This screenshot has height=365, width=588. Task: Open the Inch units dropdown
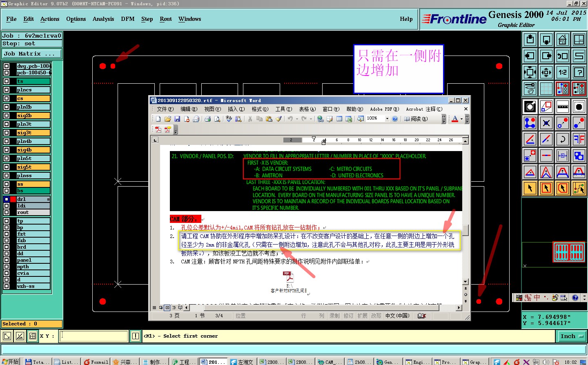coord(571,336)
